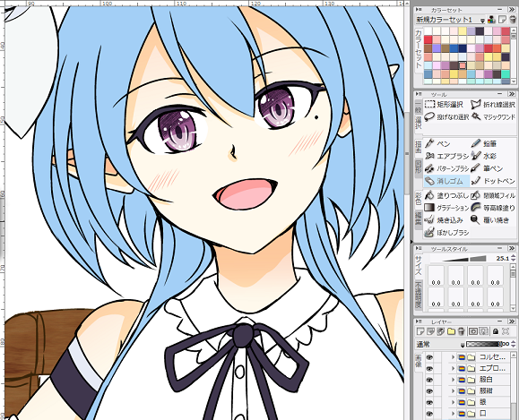Select the 塗りつぶし fill bucket tool
The width and height of the screenshot is (519, 420).
(446, 195)
